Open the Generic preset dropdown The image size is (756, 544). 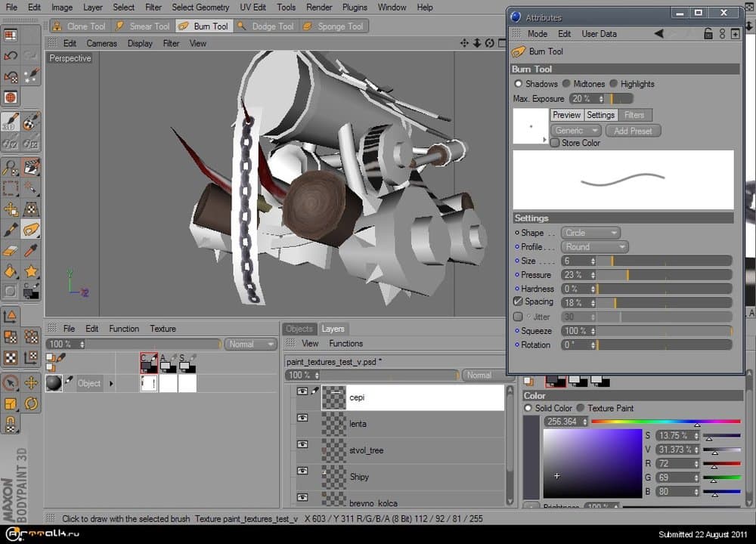(576, 131)
